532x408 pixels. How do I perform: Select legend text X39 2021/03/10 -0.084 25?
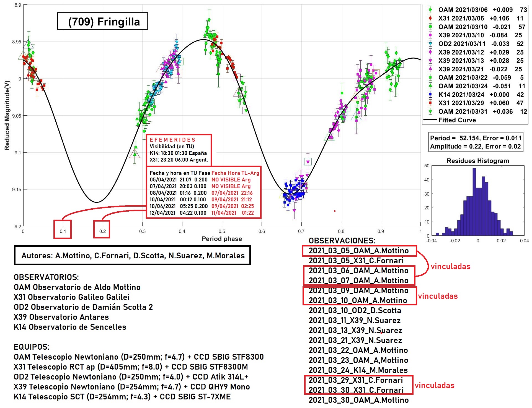pos(480,35)
